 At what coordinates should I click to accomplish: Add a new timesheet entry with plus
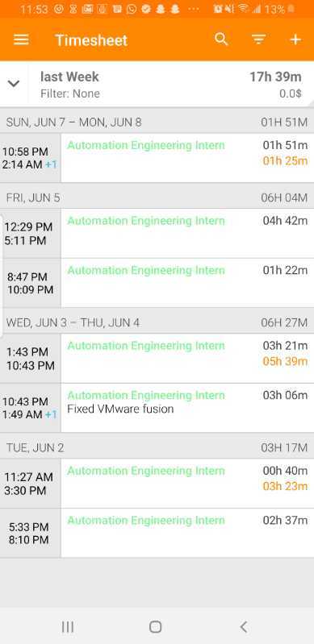[295, 39]
